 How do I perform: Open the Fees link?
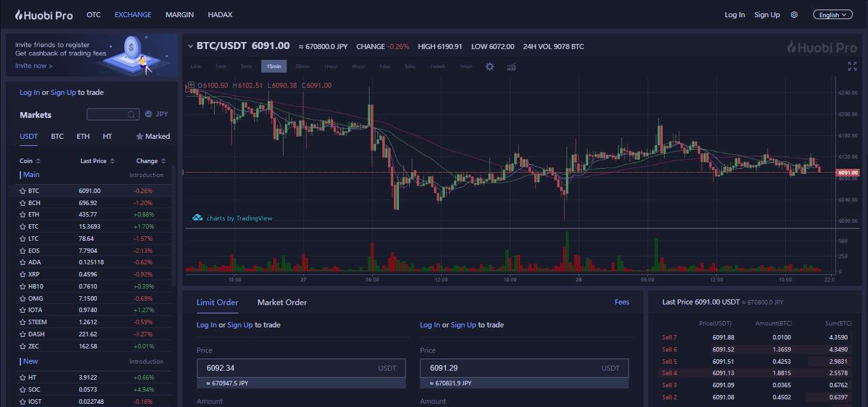tap(622, 303)
